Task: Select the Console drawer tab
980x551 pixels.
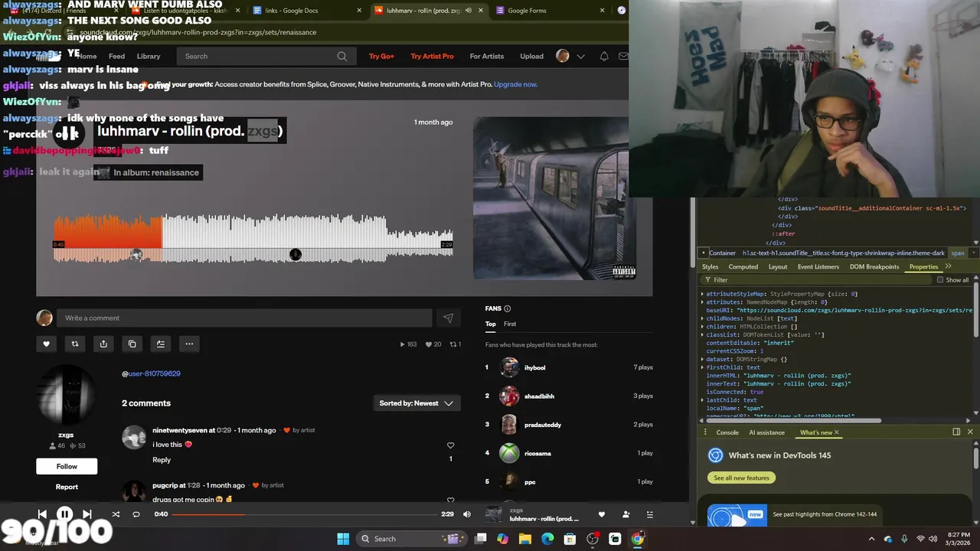Action: click(727, 432)
